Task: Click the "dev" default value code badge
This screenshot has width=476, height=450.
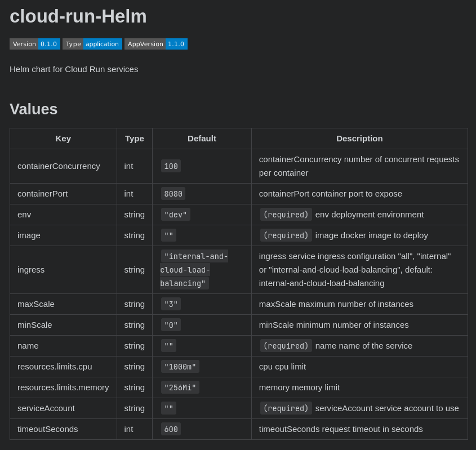Action: [175, 215]
